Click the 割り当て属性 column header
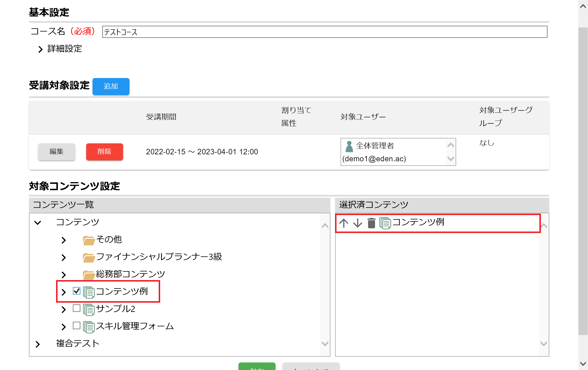The image size is (588, 370). tap(296, 117)
